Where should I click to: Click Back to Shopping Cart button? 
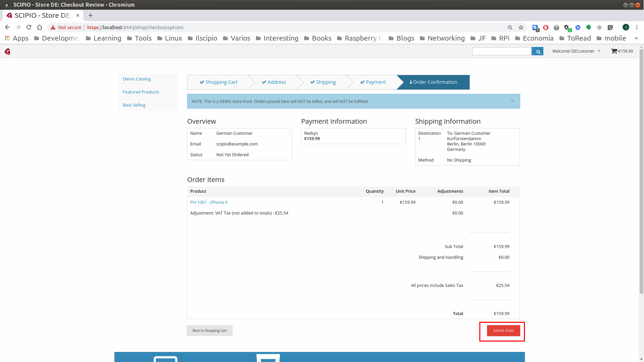tap(209, 330)
